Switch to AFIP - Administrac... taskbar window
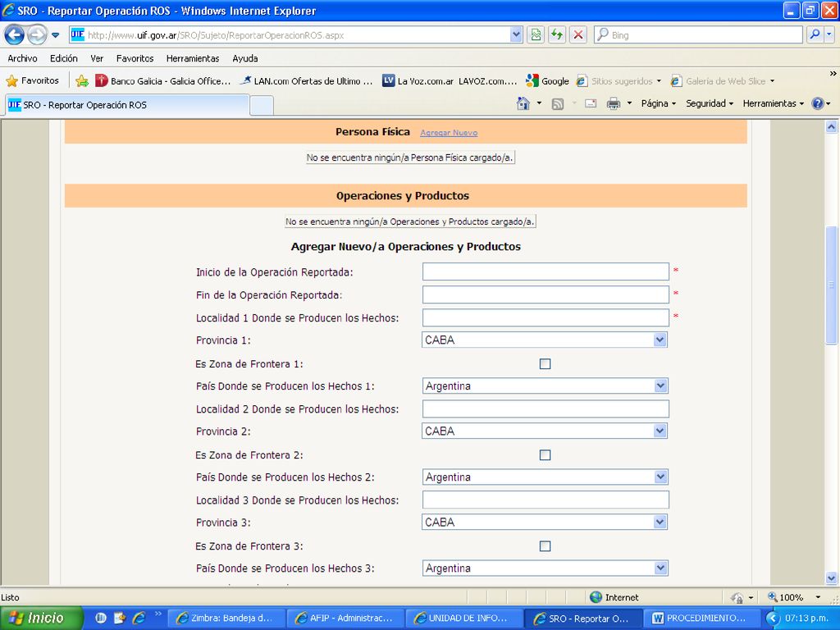The width and height of the screenshot is (840, 630). point(345,618)
